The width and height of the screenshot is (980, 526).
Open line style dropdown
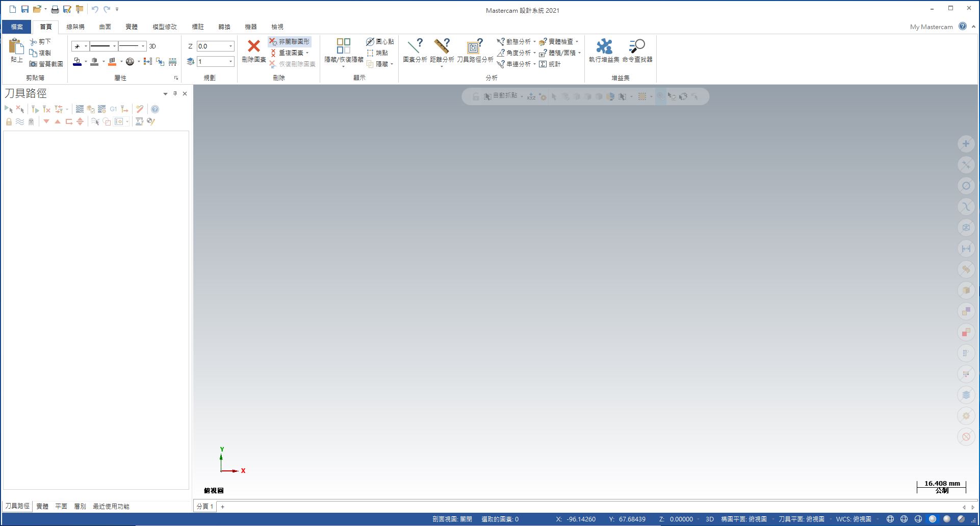[x=114, y=46]
